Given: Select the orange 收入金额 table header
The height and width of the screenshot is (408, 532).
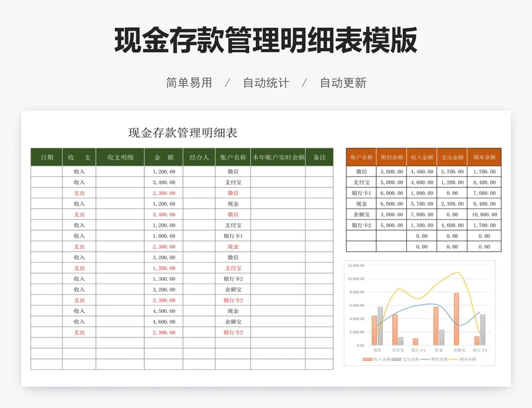Looking at the screenshot, I should (422, 157).
